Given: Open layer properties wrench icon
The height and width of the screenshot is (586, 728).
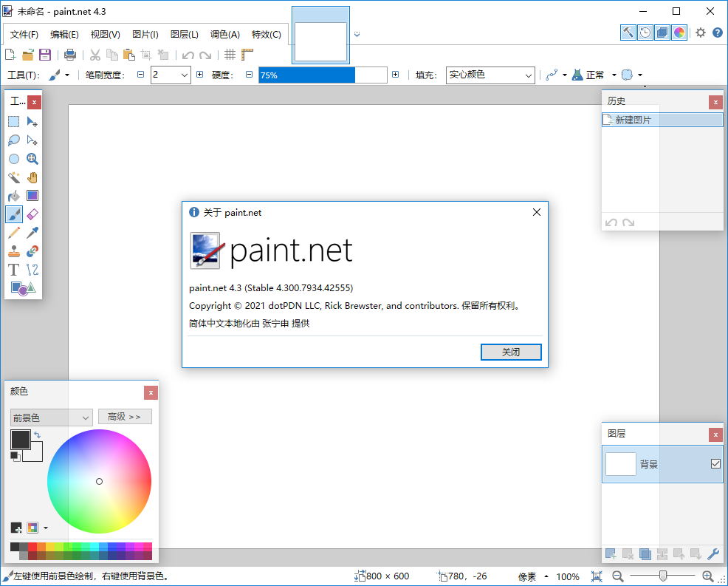Looking at the screenshot, I should pos(713,554).
